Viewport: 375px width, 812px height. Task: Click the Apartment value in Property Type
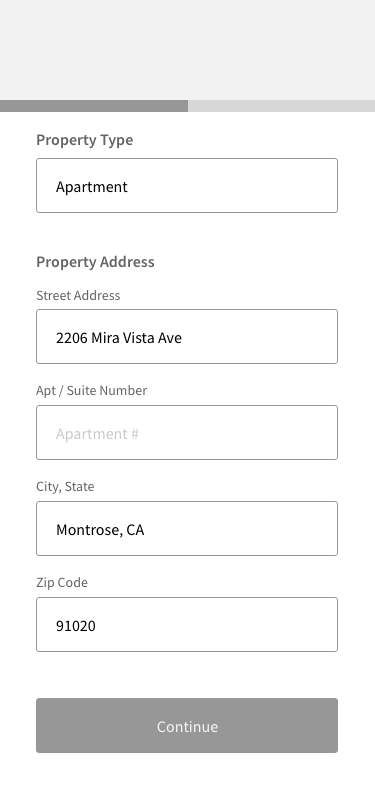click(x=92, y=187)
